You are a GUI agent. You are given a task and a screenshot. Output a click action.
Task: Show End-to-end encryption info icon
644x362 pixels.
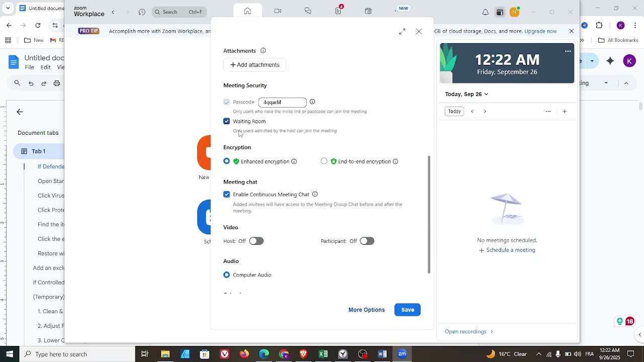395,161
